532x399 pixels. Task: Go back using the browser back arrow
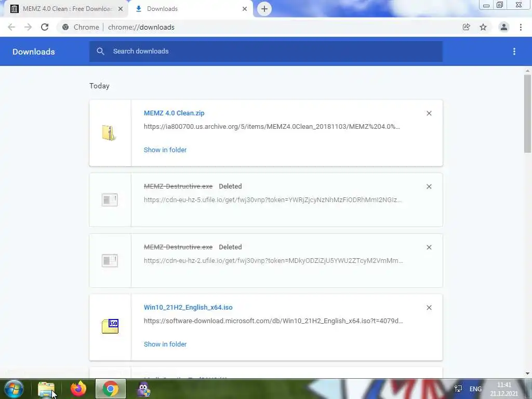[x=11, y=27]
